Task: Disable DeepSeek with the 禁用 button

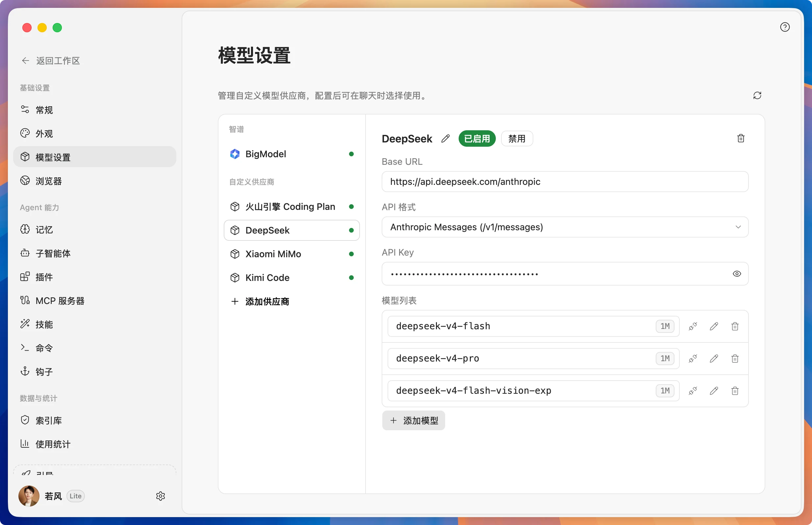Action: pos(517,138)
